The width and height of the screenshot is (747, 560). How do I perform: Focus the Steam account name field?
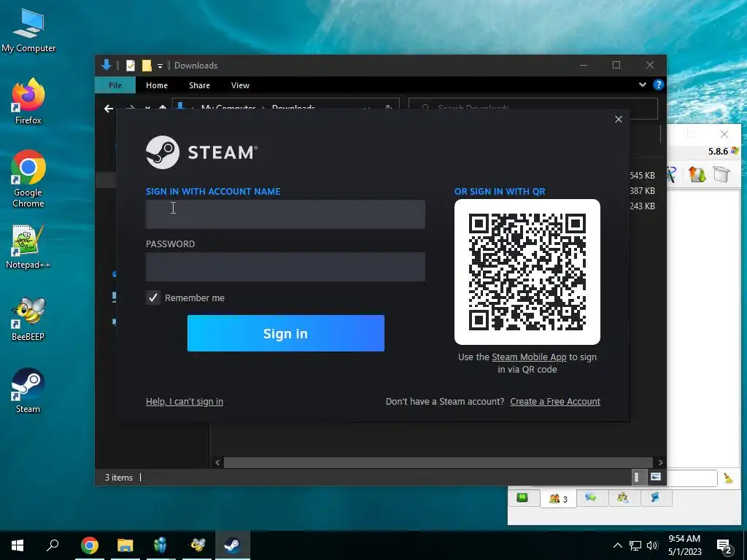pyautogui.click(x=285, y=214)
